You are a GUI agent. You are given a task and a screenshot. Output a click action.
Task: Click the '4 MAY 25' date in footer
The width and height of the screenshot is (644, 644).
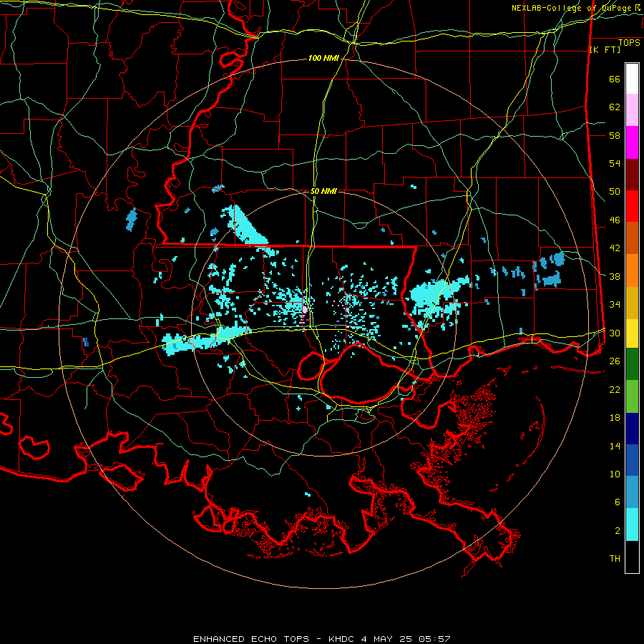(x=386, y=639)
